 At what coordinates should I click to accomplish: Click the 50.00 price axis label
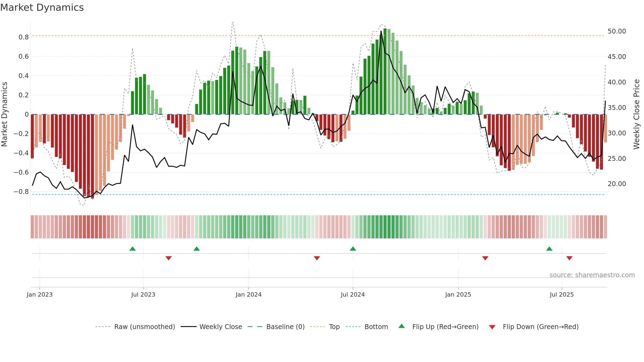(x=617, y=31)
